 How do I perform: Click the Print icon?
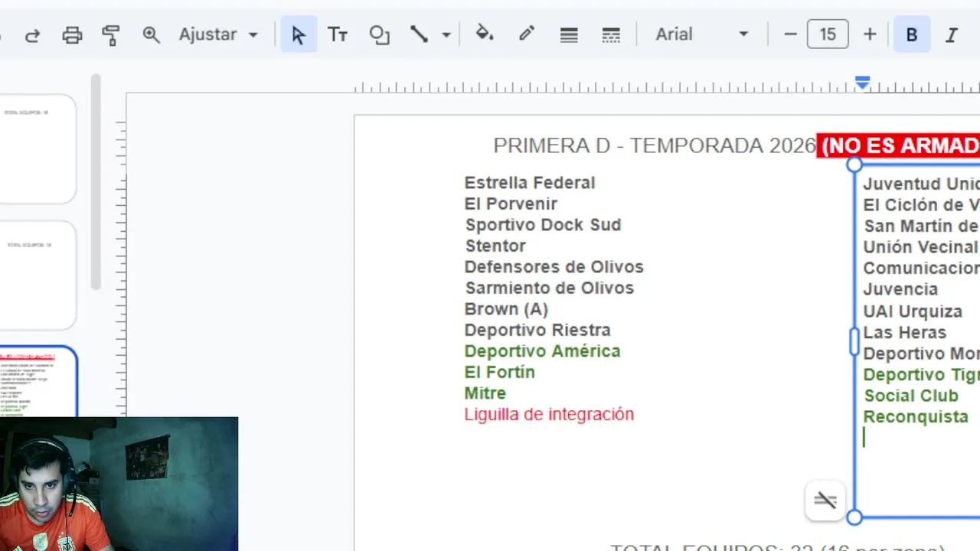(x=72, y=34)
